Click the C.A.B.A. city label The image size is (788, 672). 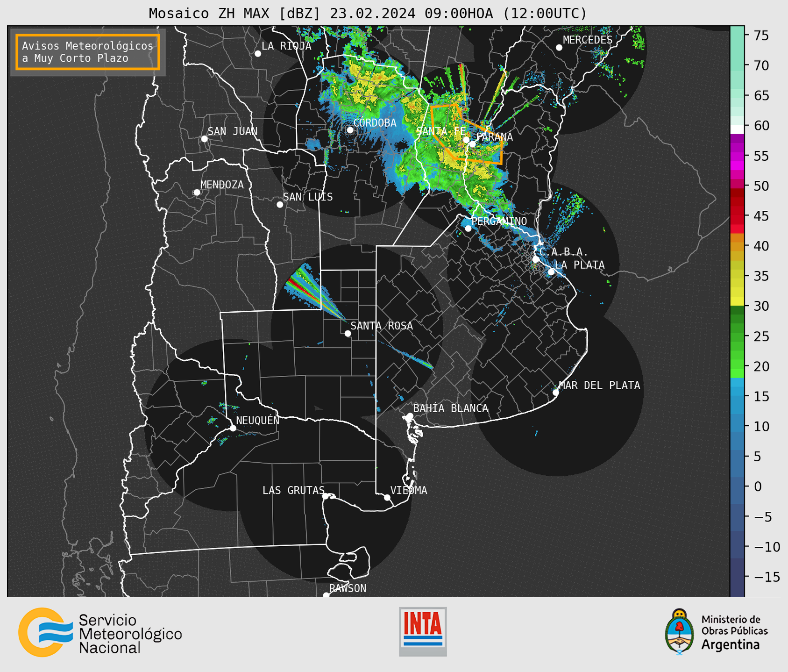coord(564,252)
